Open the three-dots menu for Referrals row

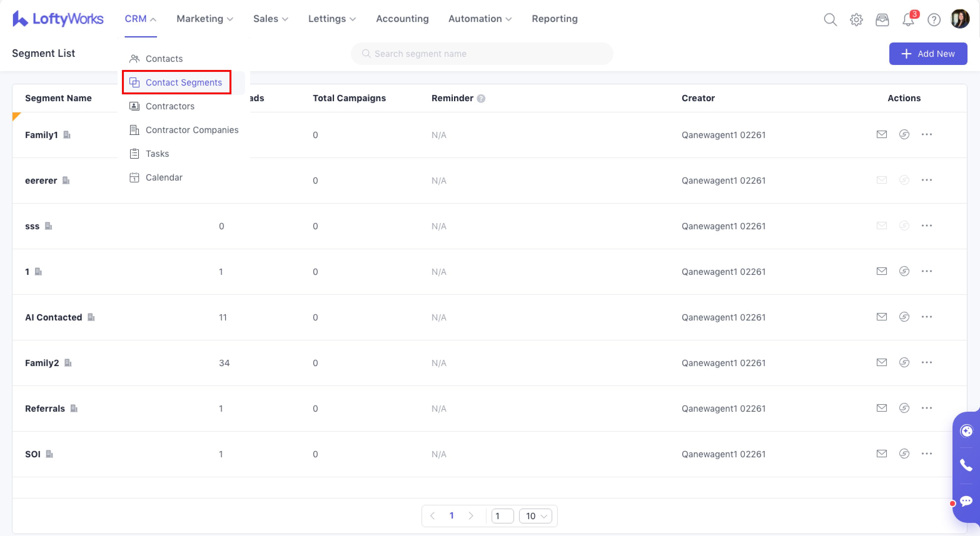coord(926,408)
